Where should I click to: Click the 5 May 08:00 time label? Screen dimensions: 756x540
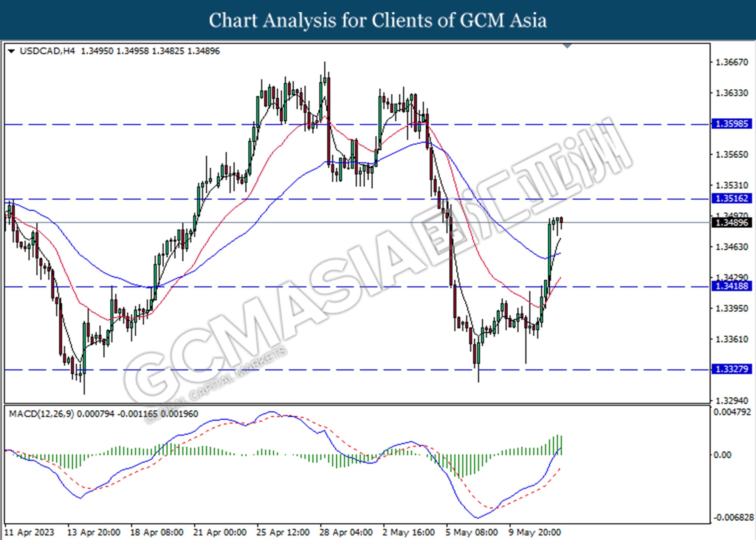point(471,532)
